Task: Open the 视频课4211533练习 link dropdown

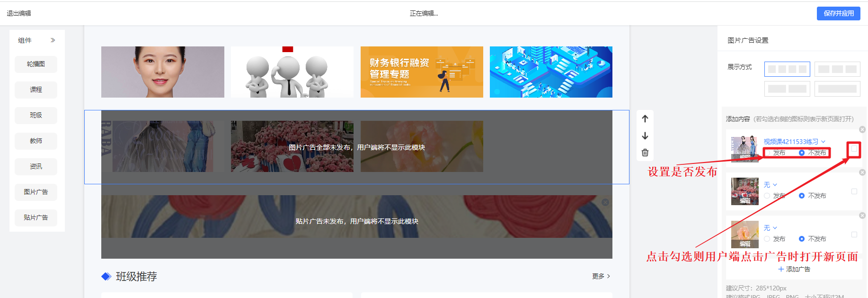Action: 794,142
